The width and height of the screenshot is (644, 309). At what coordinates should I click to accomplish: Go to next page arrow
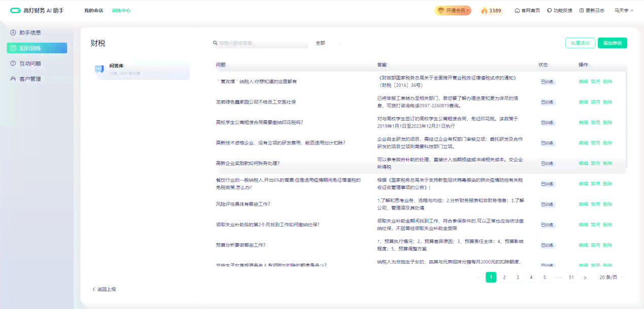pos(585,278)
